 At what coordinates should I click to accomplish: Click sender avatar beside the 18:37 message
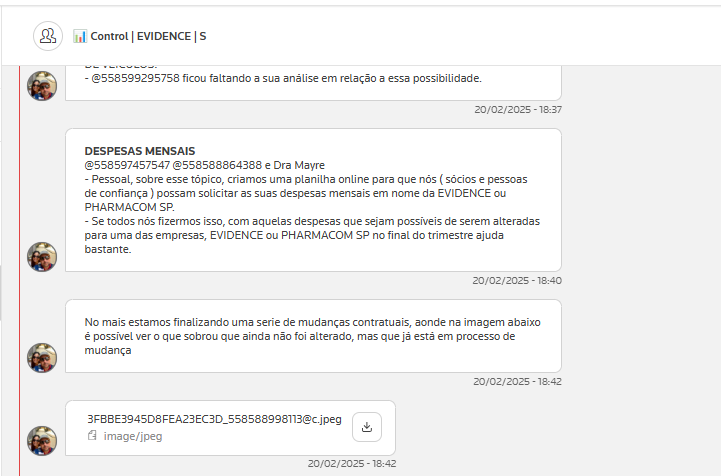[42, 86]
